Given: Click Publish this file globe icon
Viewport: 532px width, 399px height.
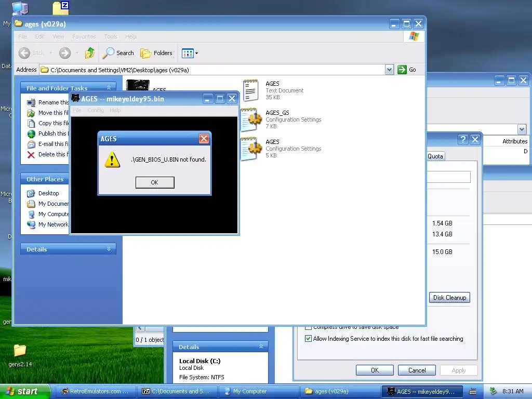Looking at the screenshot, I should tap(31, 134).
